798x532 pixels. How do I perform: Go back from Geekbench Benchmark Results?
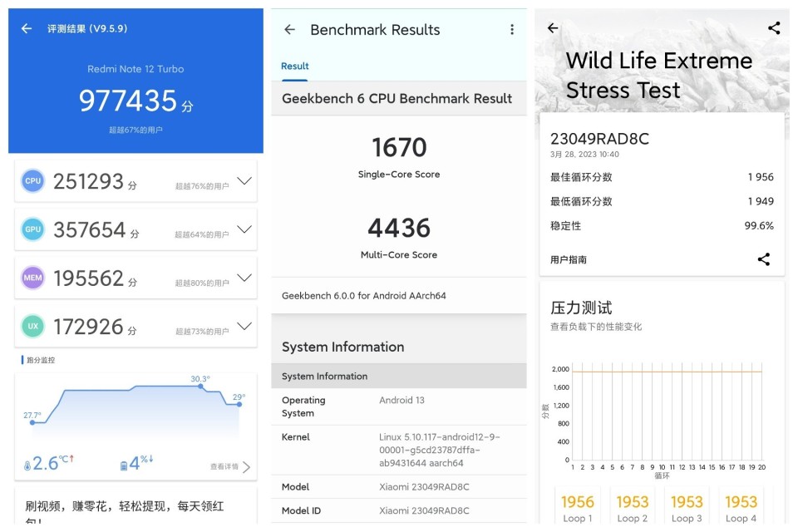coord(289,30)
